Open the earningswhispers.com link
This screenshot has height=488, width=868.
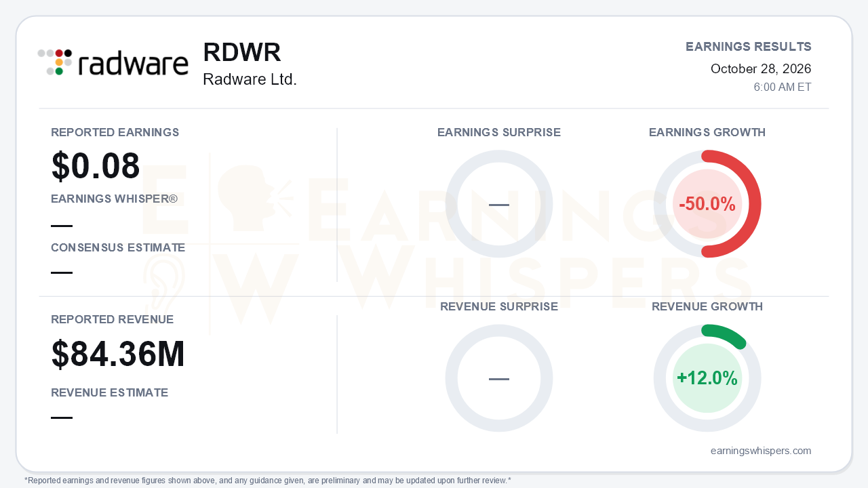pos(761,451)
